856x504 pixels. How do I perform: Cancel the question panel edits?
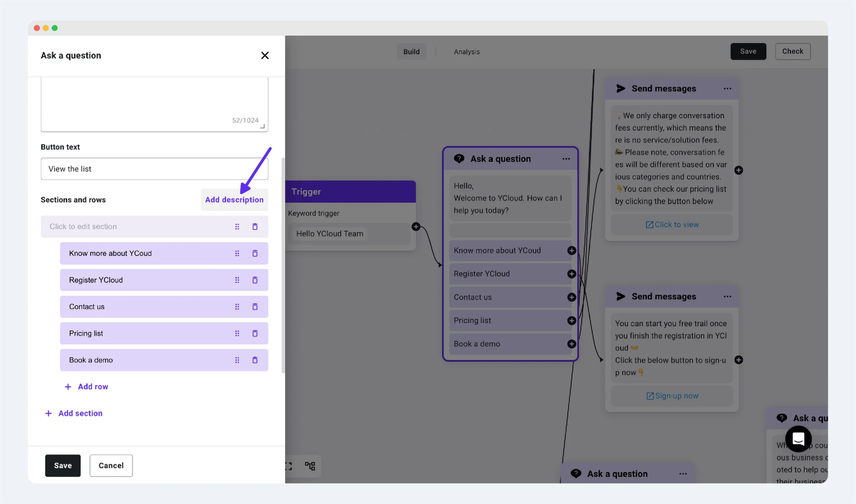pyautogui.click(x=111, y=465)
